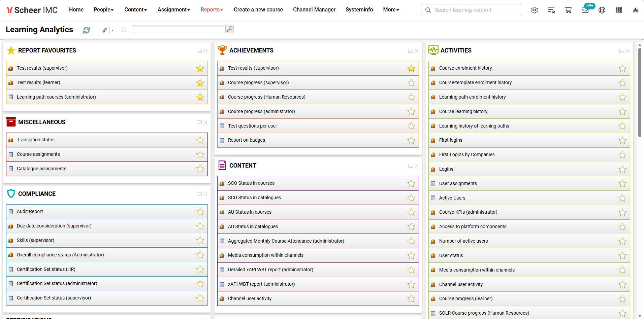Click the trophy icon of Achievements

(x=222, y=50)
